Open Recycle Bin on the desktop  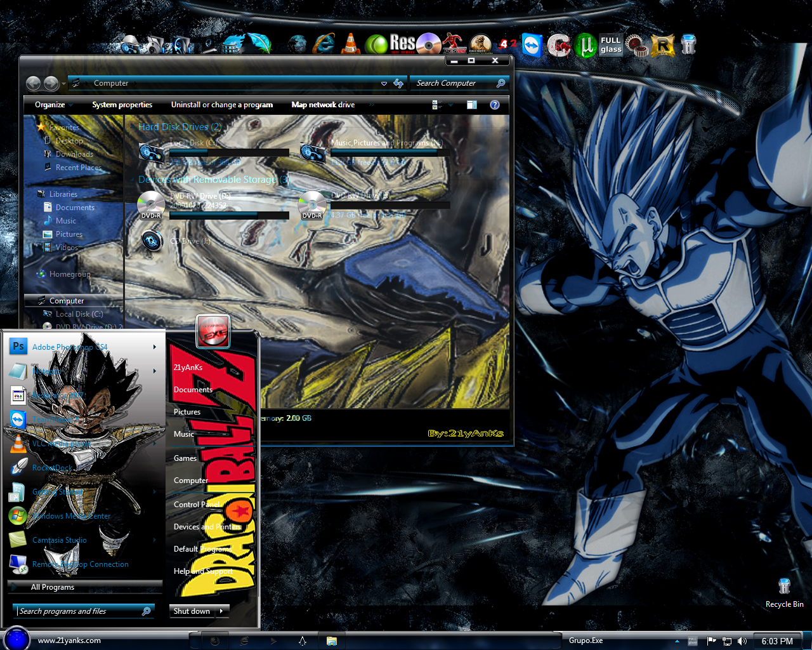click(784, 593)
